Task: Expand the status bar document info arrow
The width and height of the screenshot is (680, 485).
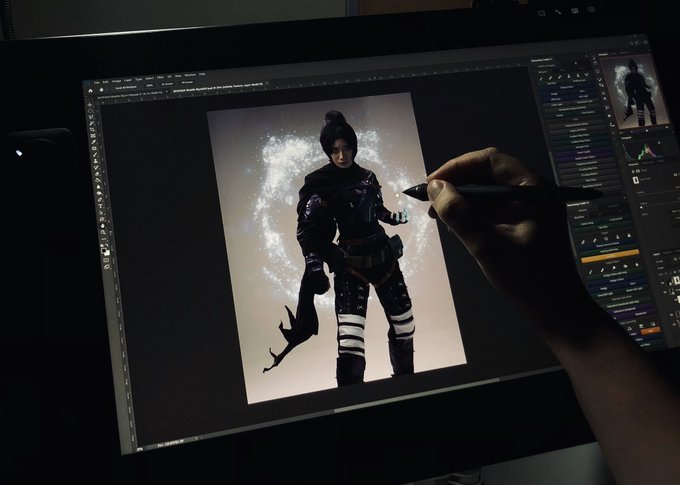Action: point(196,438)
